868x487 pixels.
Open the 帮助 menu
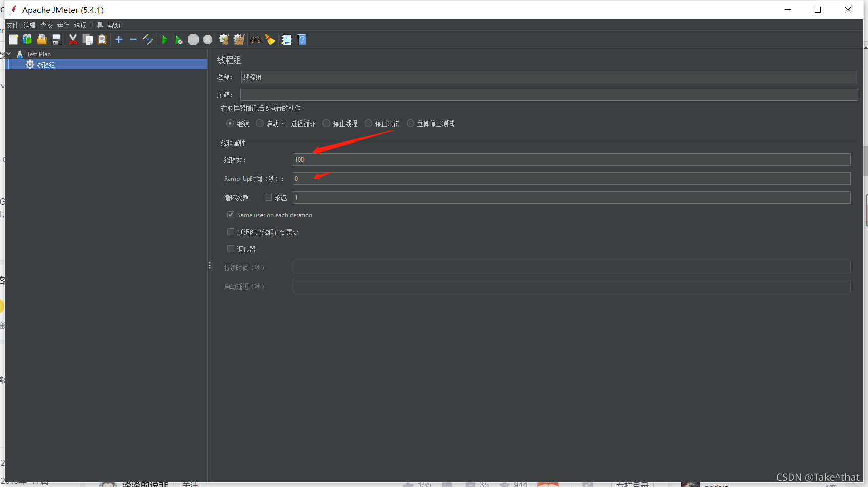point(114,25)
